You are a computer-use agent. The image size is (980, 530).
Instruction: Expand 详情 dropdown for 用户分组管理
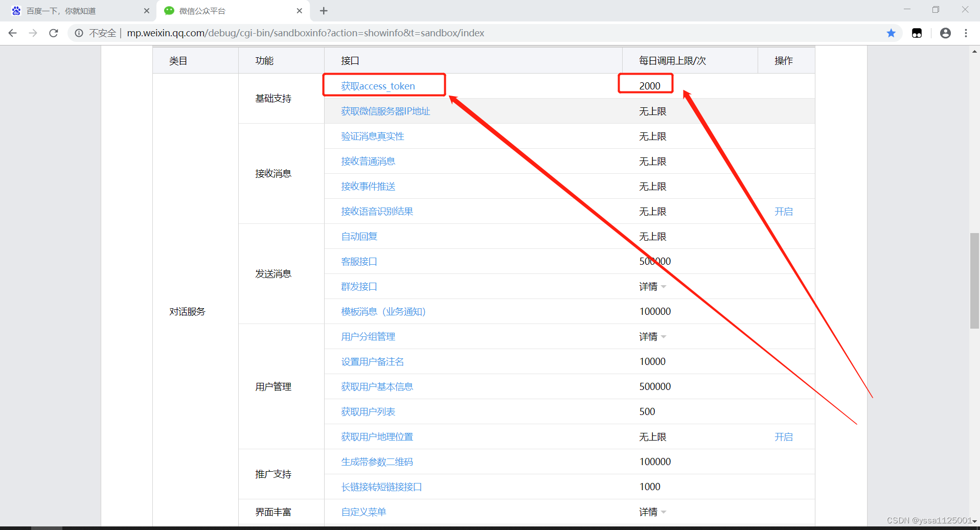click(x=653, y=337)
